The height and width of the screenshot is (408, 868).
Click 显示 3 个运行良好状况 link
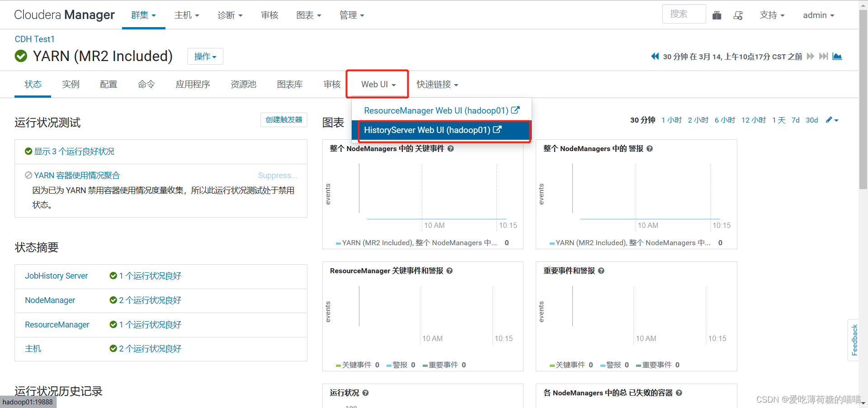pyautogui.click(x=74, y=151)
